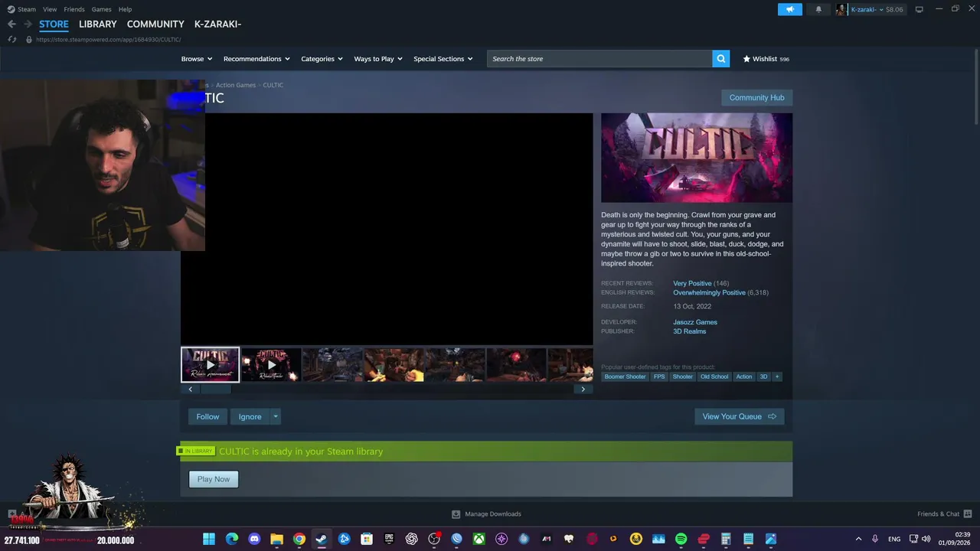Expand the Browse dropdown
This screenshot has height=551, width=980.
196,59
